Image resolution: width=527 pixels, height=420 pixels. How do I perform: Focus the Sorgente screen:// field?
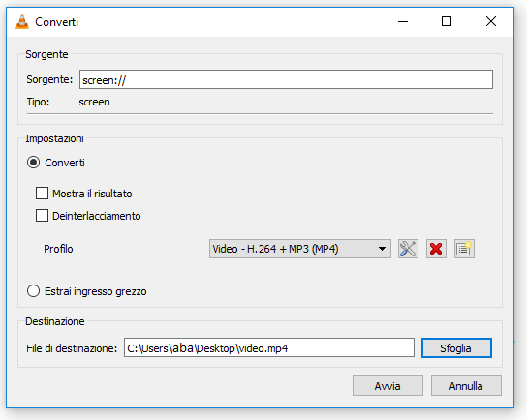[286, 79]
